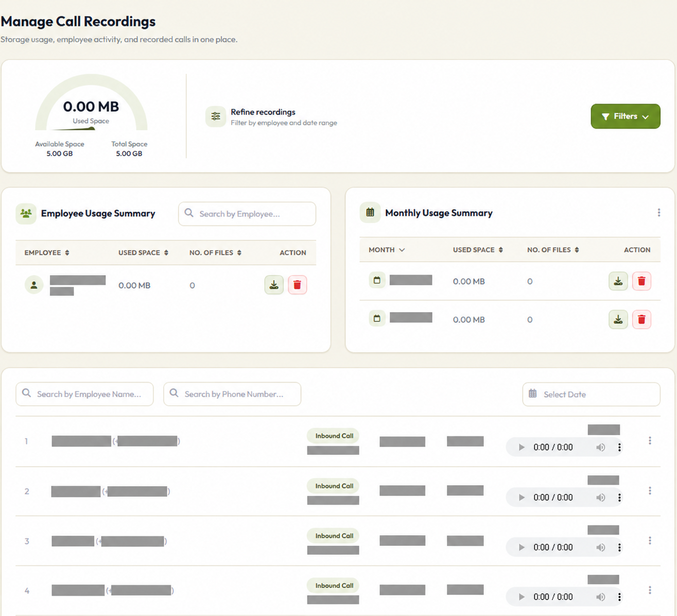Open audio player options in row 3

click(x=619, y=547)
